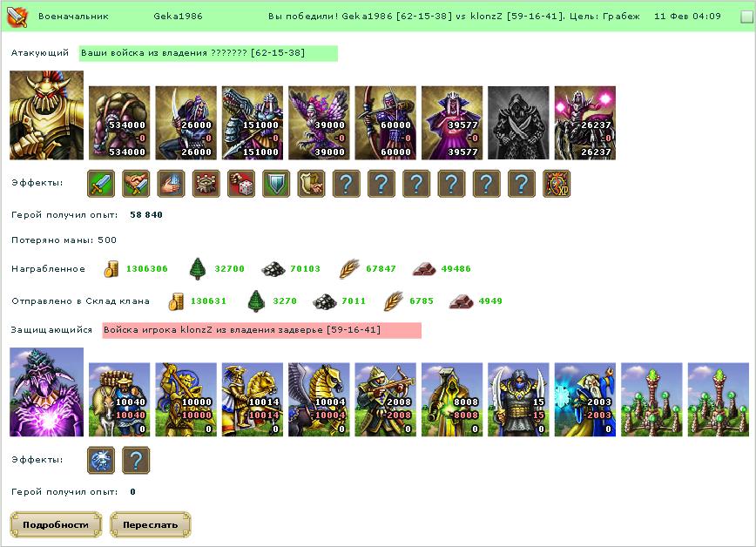Select the attacker unit showing 534000 troops
Image resolution: width=756 pixels, height=547 pixels.
[x=119, y=123]
